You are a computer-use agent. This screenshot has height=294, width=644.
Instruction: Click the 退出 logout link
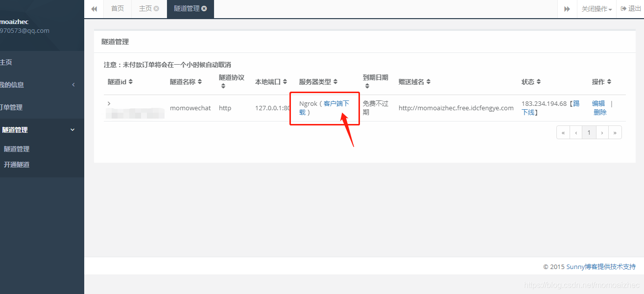[631, 9]
